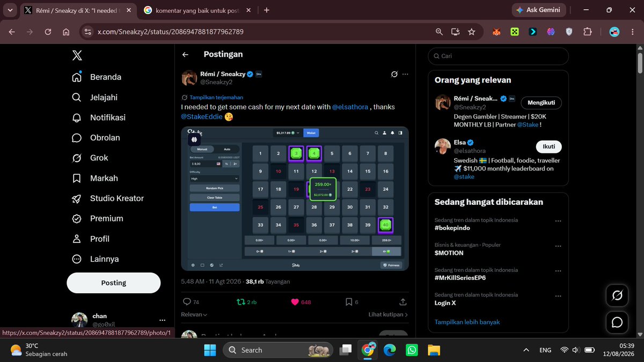Open Grok from the sidebar
Viewport: 644px width, 362px height.
pos(90,158)
